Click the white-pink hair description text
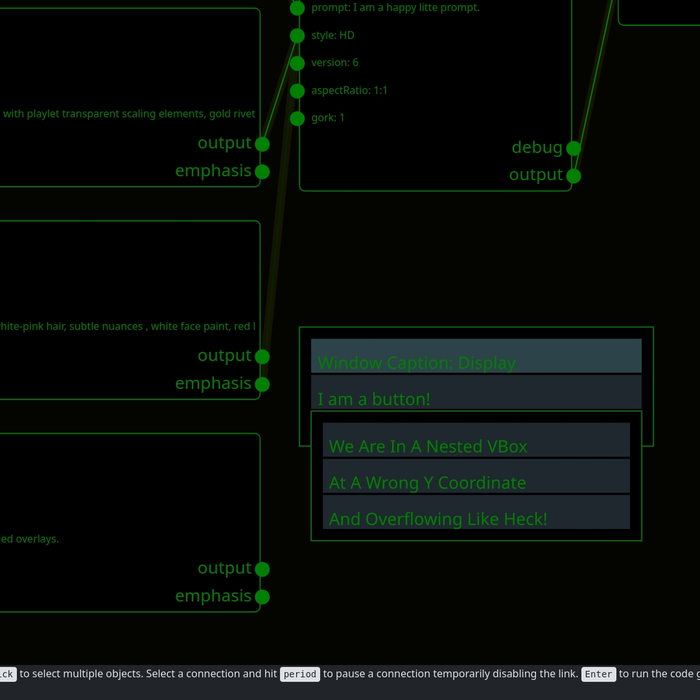The height and width of the screenshot is (700, 700). tap(128, 326)
